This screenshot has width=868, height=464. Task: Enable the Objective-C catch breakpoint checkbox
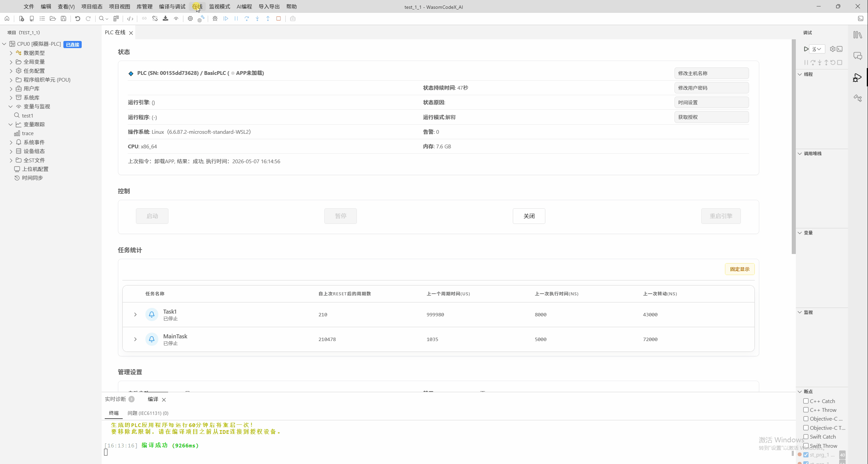coord(806,419)
